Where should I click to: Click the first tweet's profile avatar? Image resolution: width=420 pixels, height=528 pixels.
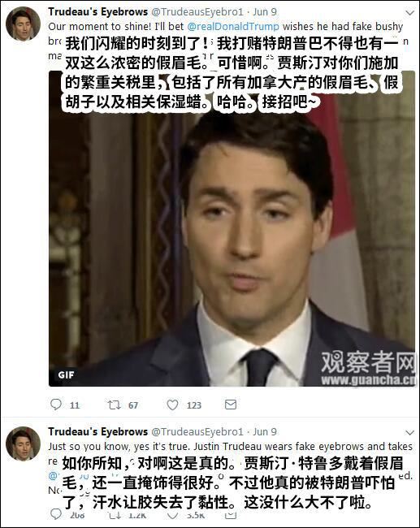tap(24, 24)
